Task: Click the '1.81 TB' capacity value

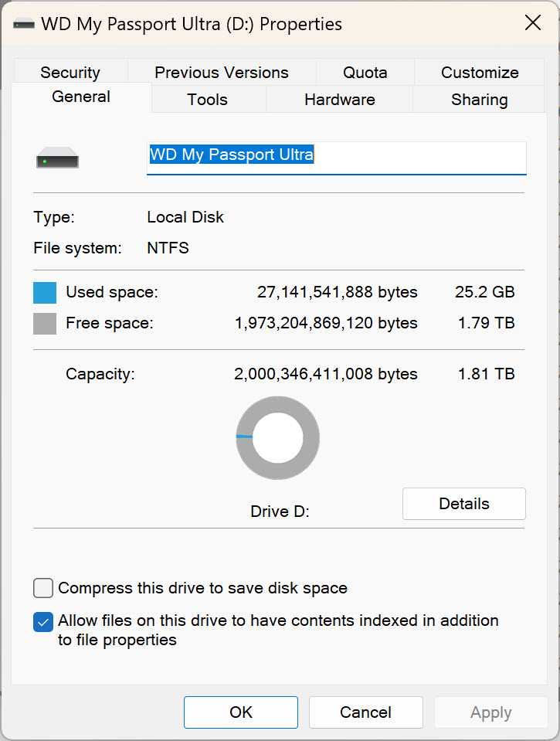Action: click(487, 374)
